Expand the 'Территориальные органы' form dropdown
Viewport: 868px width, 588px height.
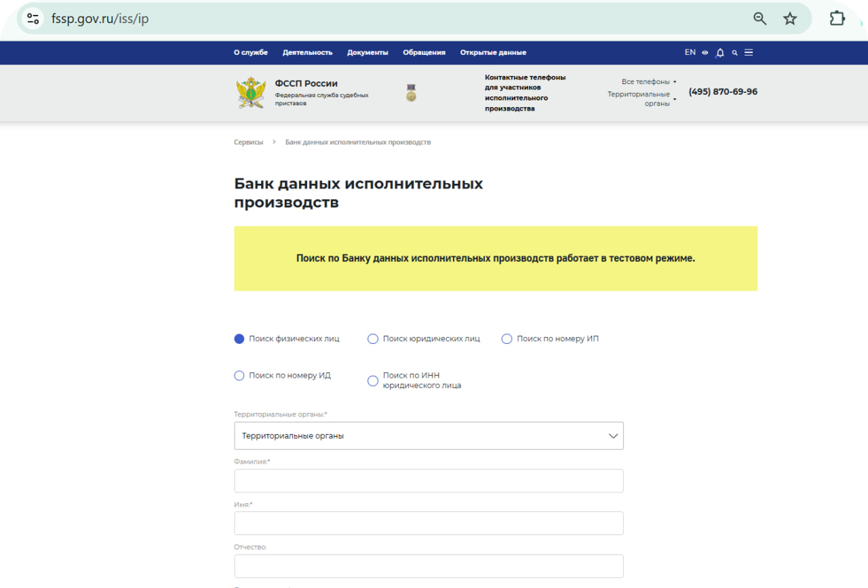coord(429,436)
